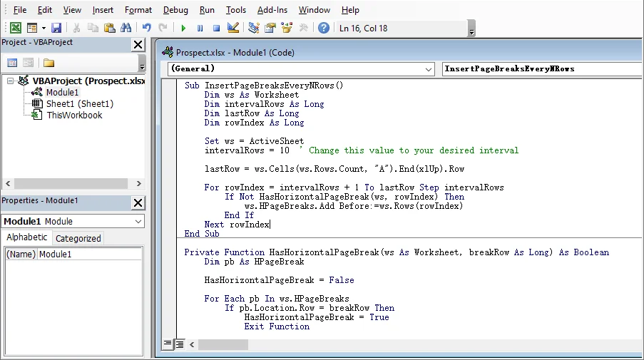This screenshot has height=360, width=644.
Task: Collapse the VBAProject (Prospect.xlsx) tree node
Action: pyautogui.click(x=10, y=81)
